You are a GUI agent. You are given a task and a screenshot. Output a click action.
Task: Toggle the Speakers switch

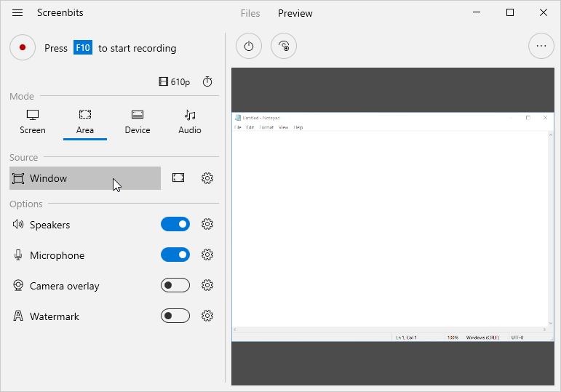tap(175, 224)
